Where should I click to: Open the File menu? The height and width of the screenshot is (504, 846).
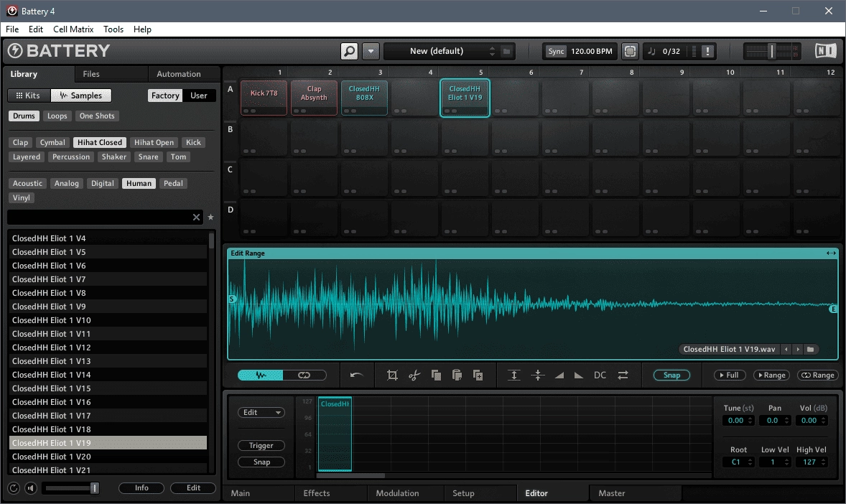(12, 29)
